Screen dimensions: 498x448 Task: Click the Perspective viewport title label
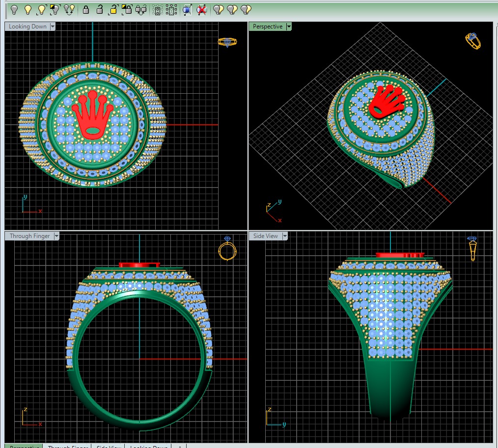click(268, 26)
